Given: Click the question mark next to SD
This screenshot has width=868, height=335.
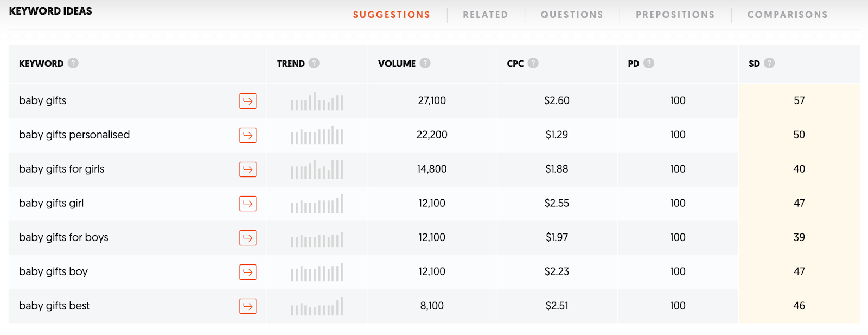Looking at the screenshot, I should [769, 63].
